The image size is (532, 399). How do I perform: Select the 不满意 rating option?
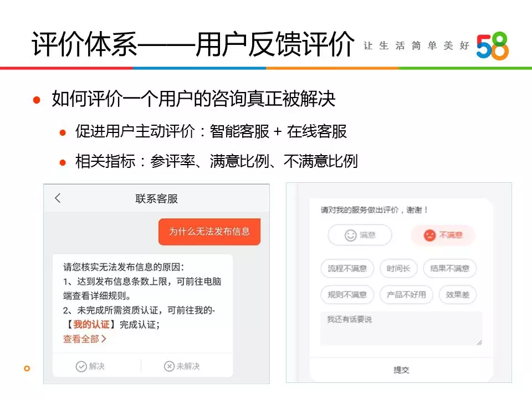tap(443, 235)
